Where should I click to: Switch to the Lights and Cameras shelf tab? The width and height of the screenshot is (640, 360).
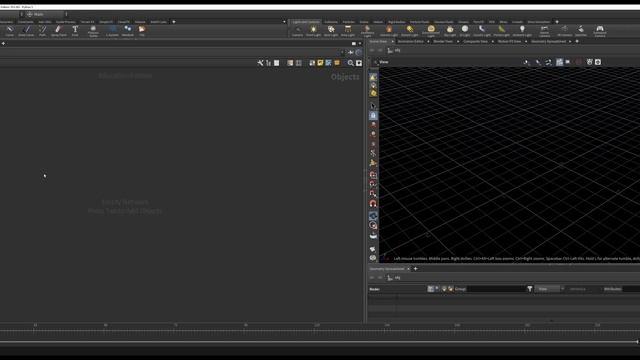tap(306, 22)
